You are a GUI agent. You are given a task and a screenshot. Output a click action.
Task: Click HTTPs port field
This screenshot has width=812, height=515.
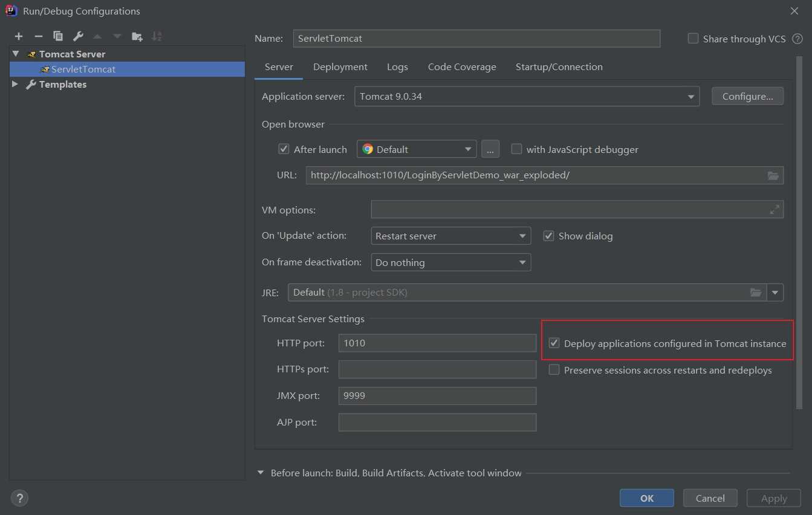click(x=437, y=369)
